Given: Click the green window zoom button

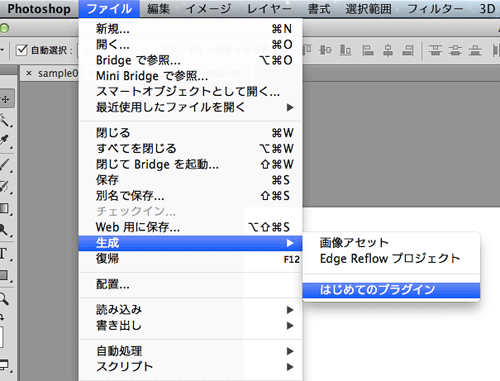Looking at the screenshot, I should coord(4,29).
